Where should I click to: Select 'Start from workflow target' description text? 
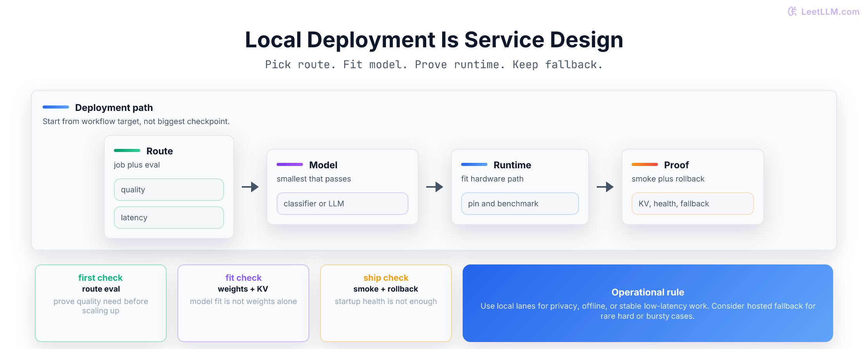pyautogui.click(x=136, y=121)
